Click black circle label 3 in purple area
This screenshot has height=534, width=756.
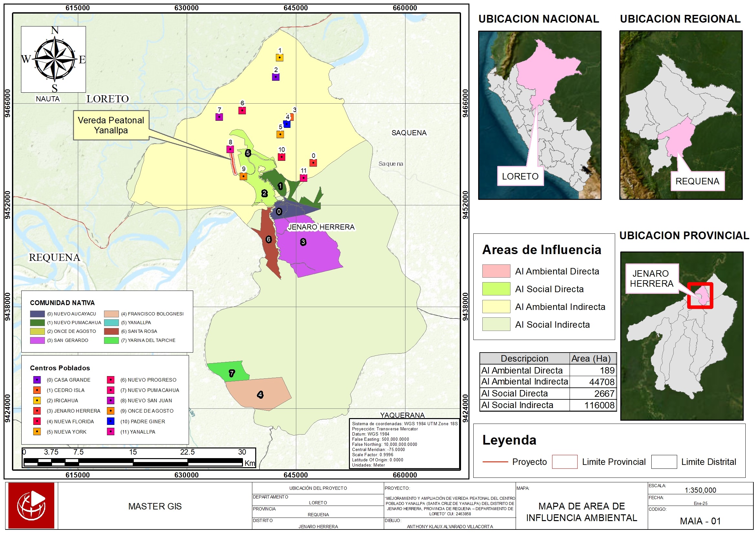(x=303, y=242)
